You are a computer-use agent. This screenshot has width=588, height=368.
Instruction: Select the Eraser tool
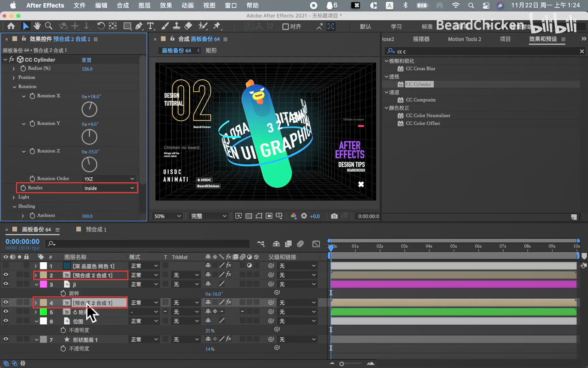188,26
